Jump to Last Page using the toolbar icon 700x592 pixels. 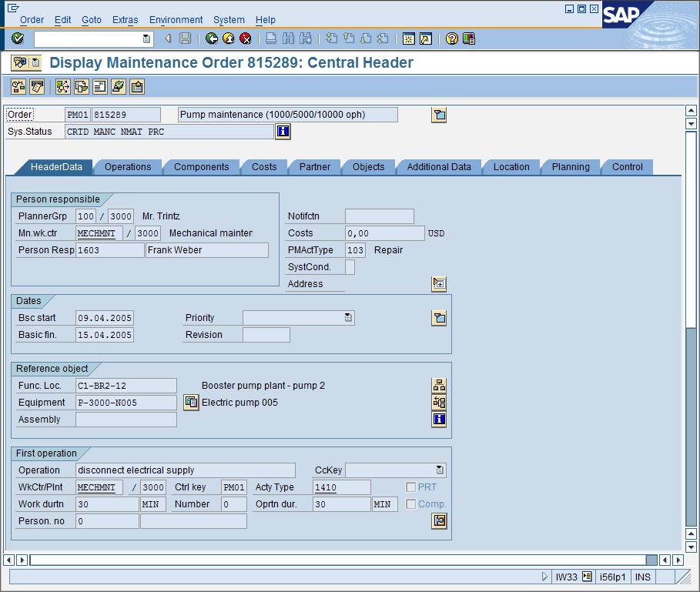pyautogui.click(x=383, y=38)
